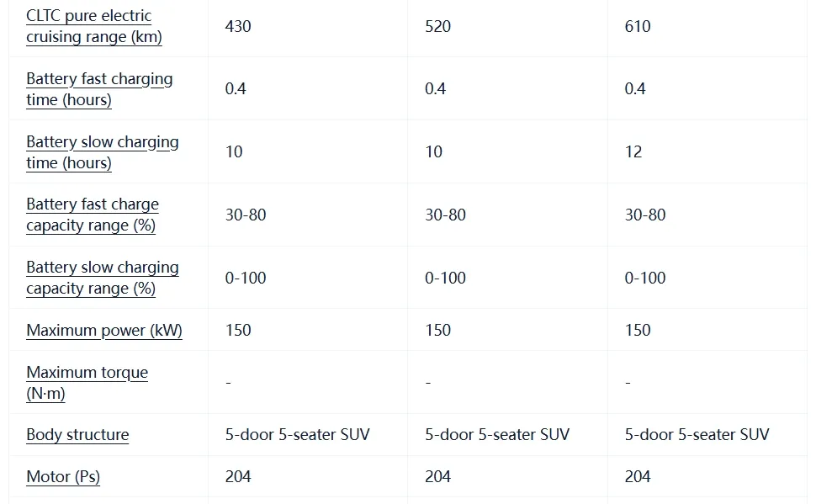Click Battery slow charging capacity range link
Image resolution: width=816 pixels, height=504 pixels.
pyautogui.click(x=102, y=278)
